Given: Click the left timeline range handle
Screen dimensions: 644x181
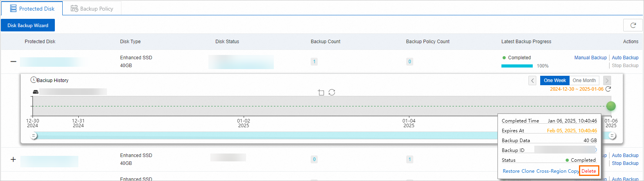Looking at the screenshot, I should [34, 136].
